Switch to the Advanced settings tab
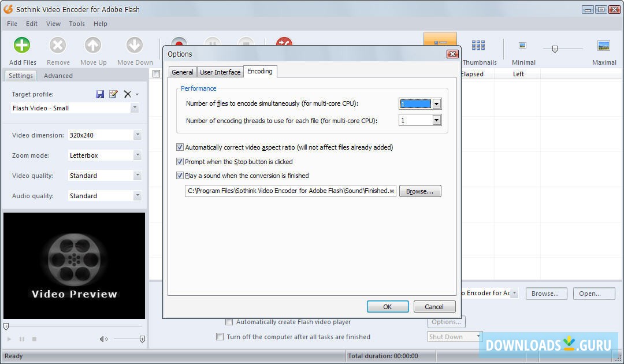624x364 pixels. click(58, 76)
